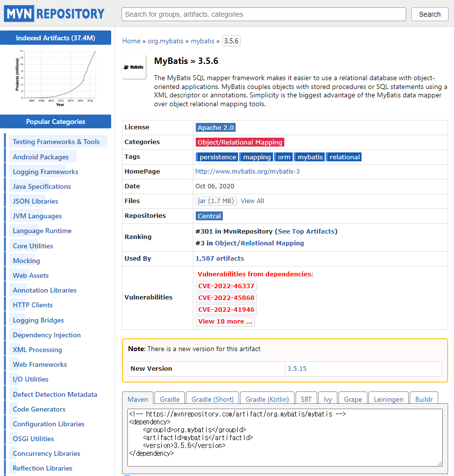Click inside the Maven dependency snippet box
Viewport: 454px width, 476px height.
point(285,438)
